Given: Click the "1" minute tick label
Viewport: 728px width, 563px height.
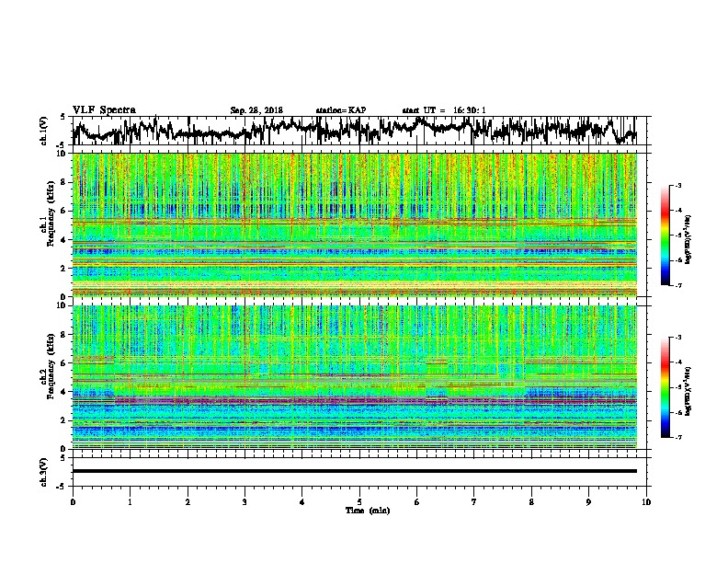Looking at the screenshot, I should (x=130, y=502).
